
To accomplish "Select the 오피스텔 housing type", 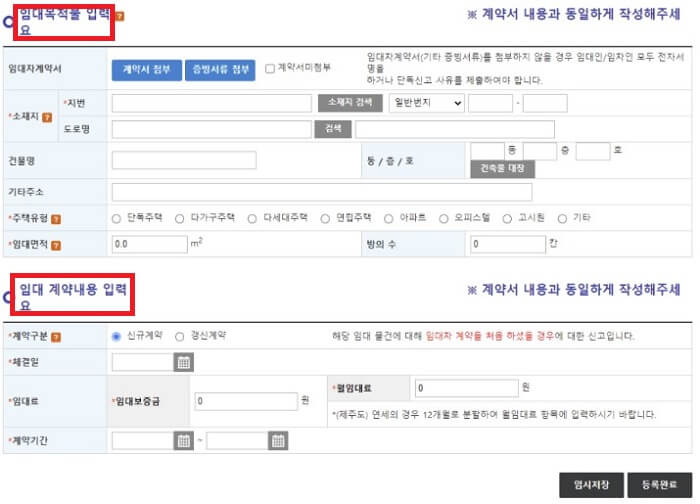I will 443,219.
